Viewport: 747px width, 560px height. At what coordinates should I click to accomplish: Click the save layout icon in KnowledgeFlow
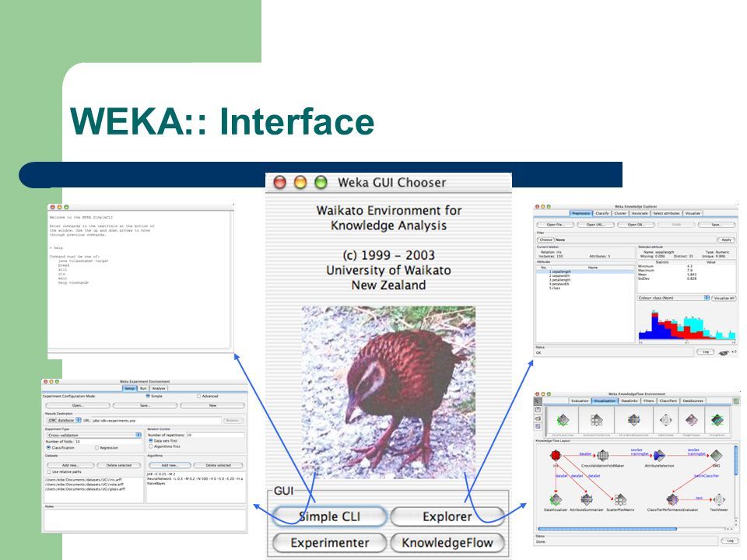point(538,410)
